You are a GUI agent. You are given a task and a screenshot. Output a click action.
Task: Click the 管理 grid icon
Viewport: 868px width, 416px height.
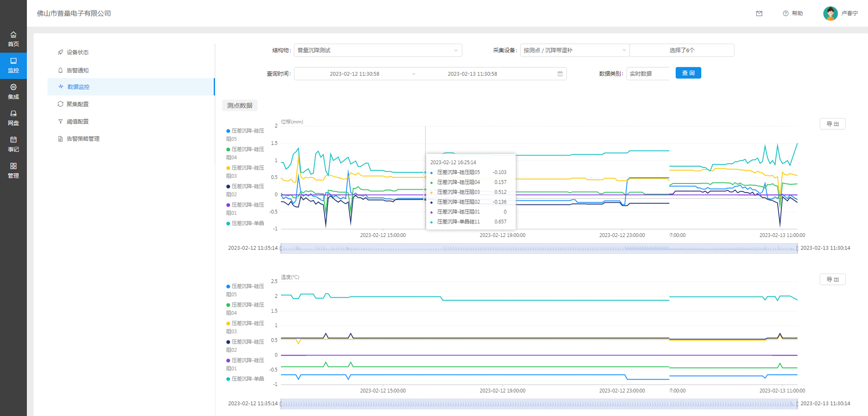pos(13,166)
